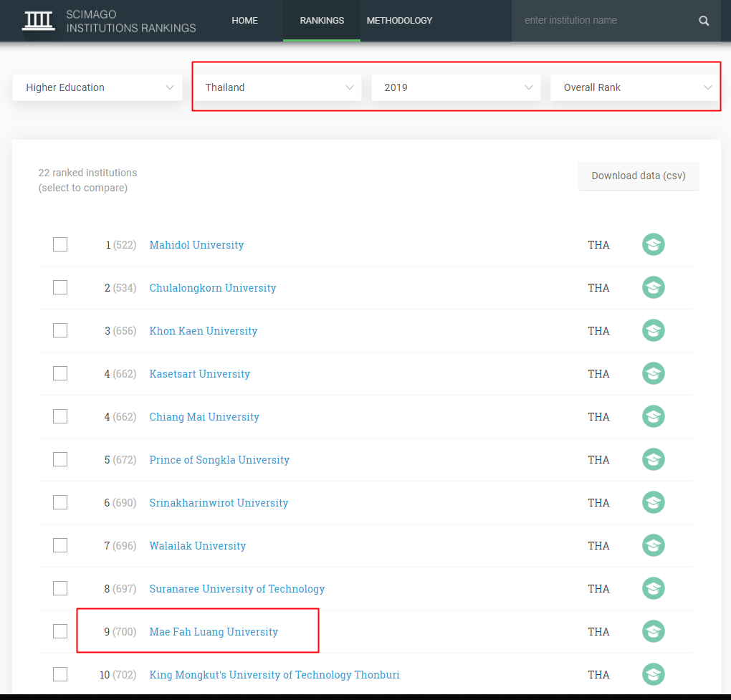Open the METHODOLOGY tab
The image size is (731, 700).
[399, 21]
